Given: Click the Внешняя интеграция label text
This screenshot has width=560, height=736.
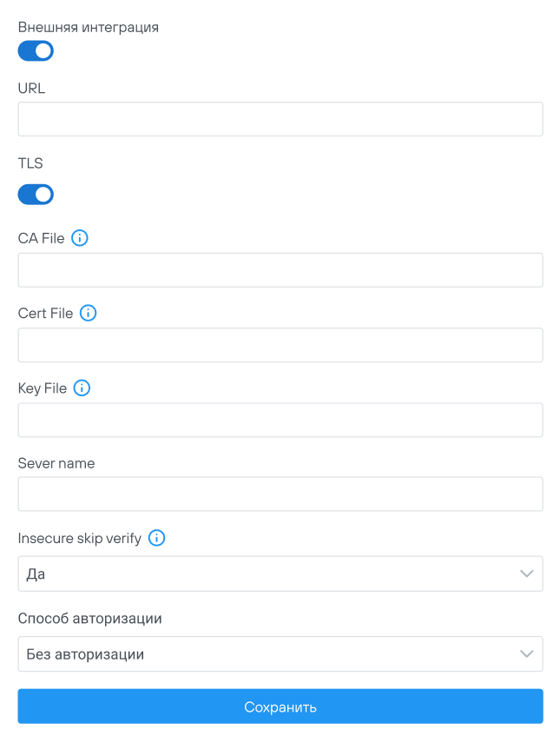Looking at the screenshot, I should click(x=88, y=27).
